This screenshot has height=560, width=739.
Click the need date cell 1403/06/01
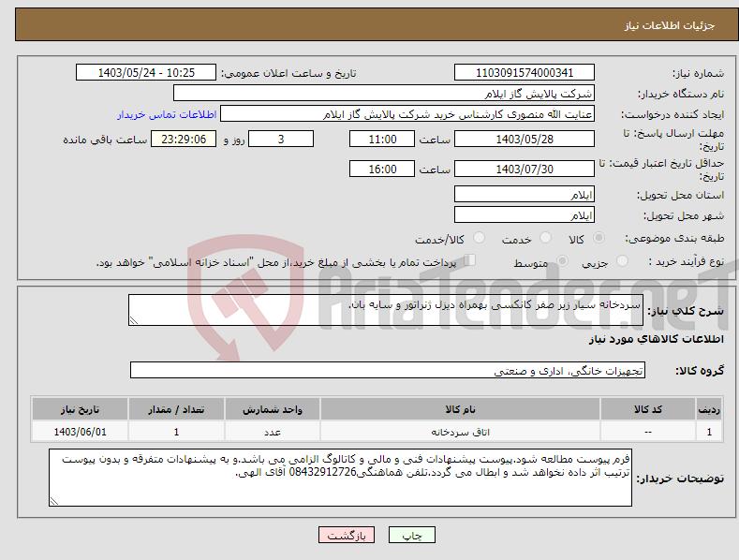[x=81, y=432]
